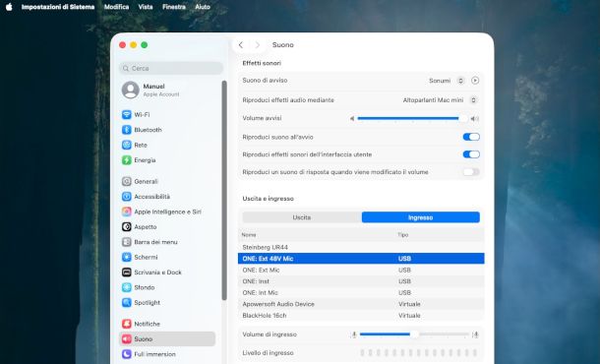Select ONE: Inst input row

[361, 281]
